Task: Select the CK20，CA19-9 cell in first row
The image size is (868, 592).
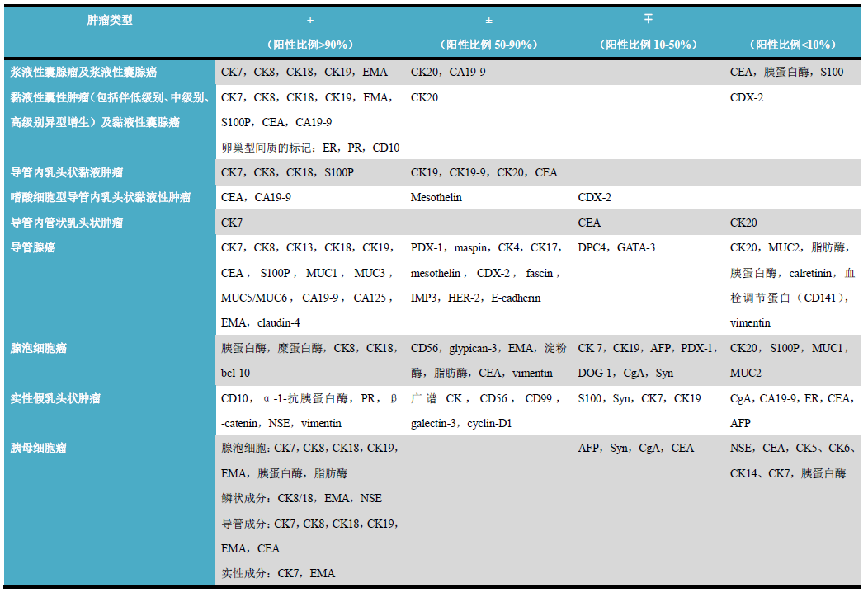Action: [448, 72]
